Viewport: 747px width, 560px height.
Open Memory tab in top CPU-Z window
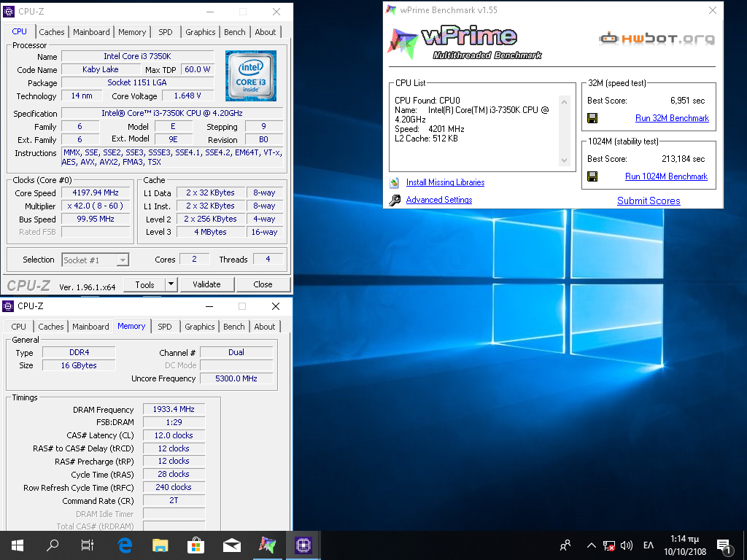(132, 32)
